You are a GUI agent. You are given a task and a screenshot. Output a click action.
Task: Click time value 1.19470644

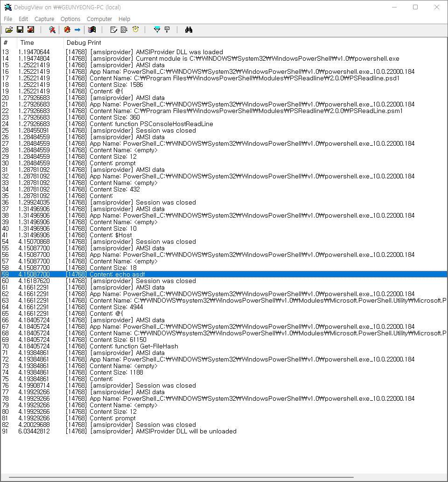(34, 52)
